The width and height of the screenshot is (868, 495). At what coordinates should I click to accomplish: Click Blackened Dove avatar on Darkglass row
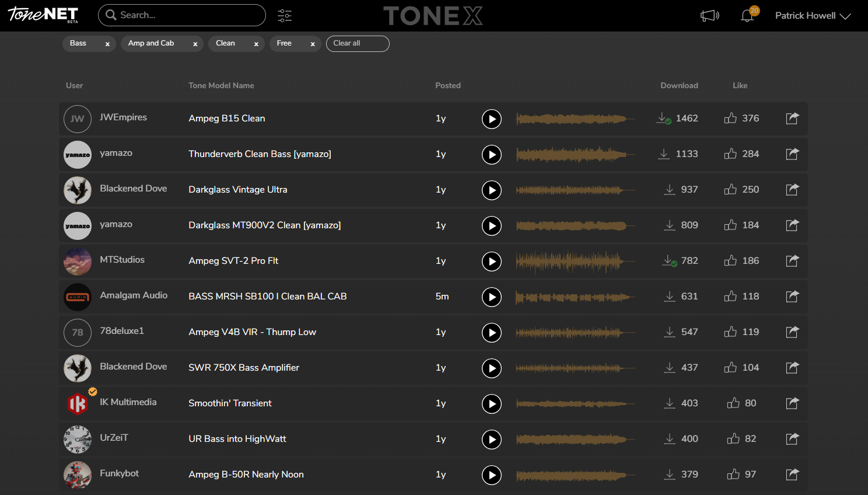click(78, 190)
